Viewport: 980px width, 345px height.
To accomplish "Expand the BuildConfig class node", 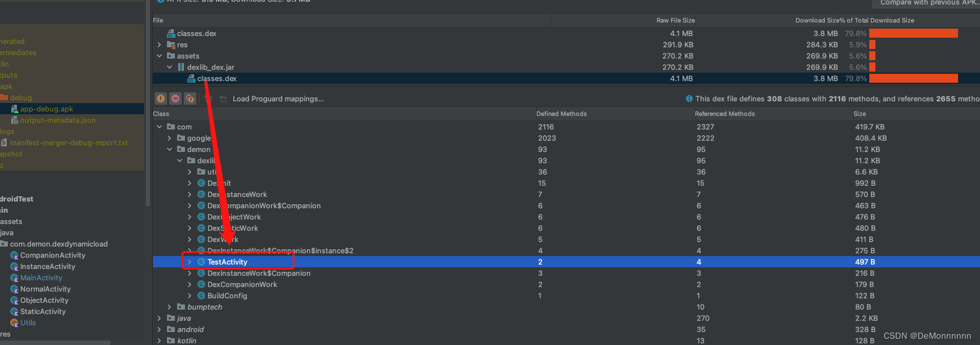I will (189, 296).
